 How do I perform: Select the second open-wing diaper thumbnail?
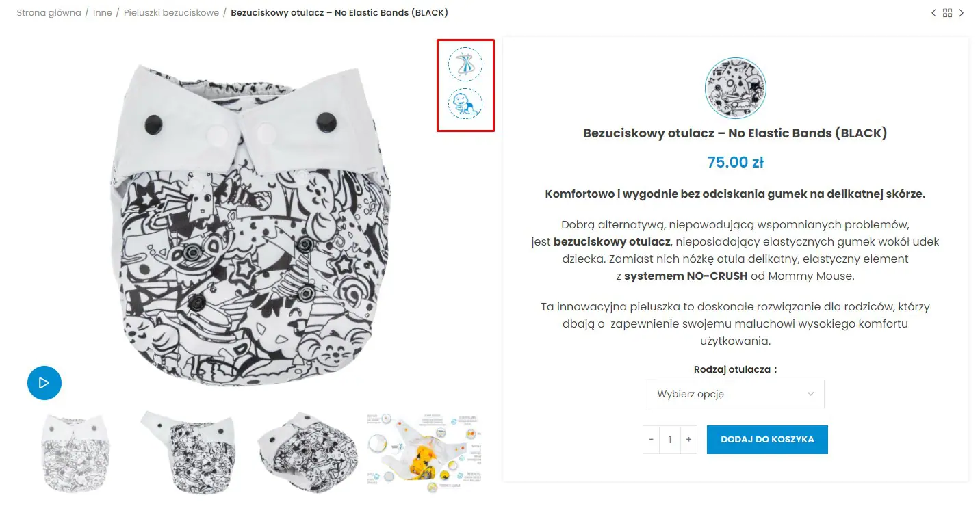click(x=190, y=452)
